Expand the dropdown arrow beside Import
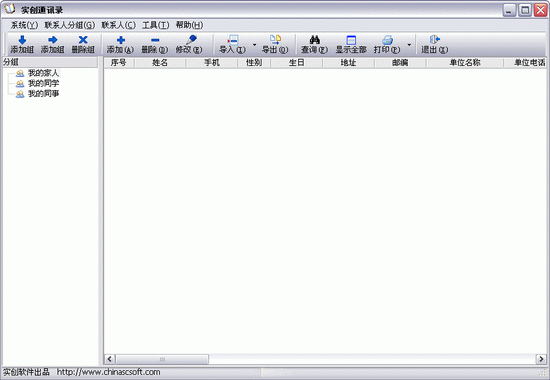550x380 pixels. coord(254,45)
